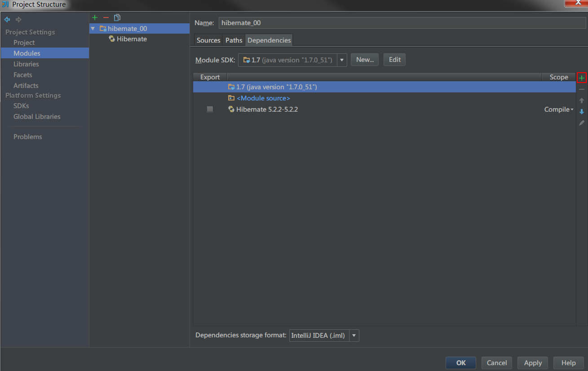Click the Export column header
Image resolution: width=588 pixels, height=371 pixels.
[x=210, y=77]
